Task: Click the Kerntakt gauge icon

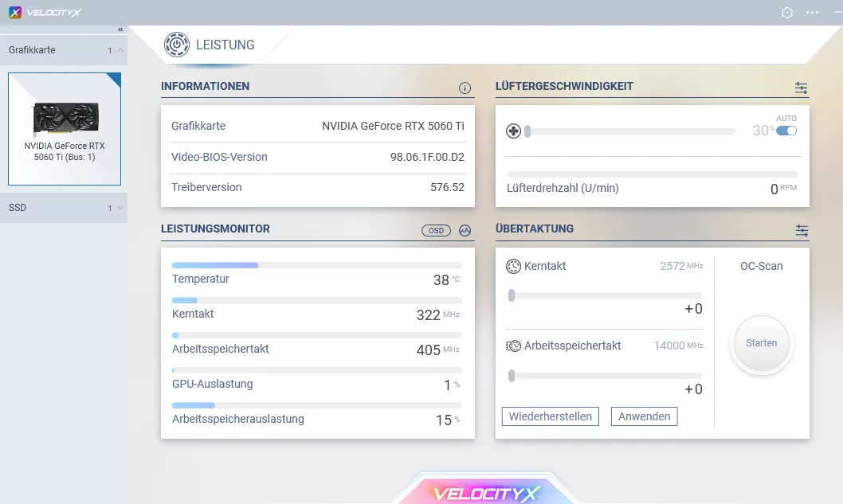Action: pos(514,266)
